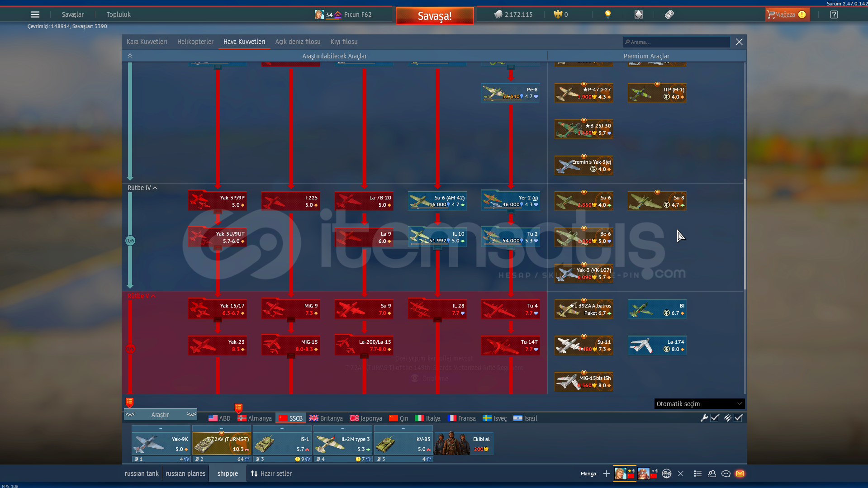Select the IL-28 bomber
This screenshot has width=868, height=488.
(437, 309)
